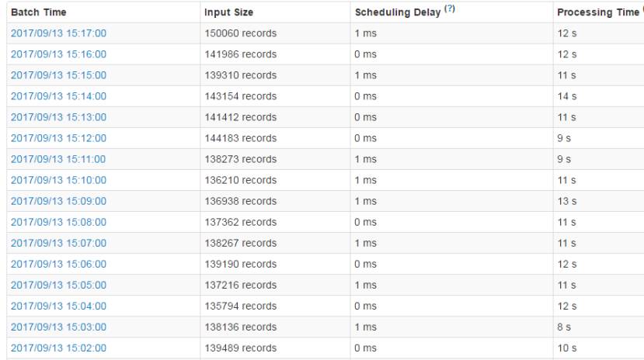Screen dimensions: 644x360
Task: Click the Batch Time column header
Action: click(39, 12)
